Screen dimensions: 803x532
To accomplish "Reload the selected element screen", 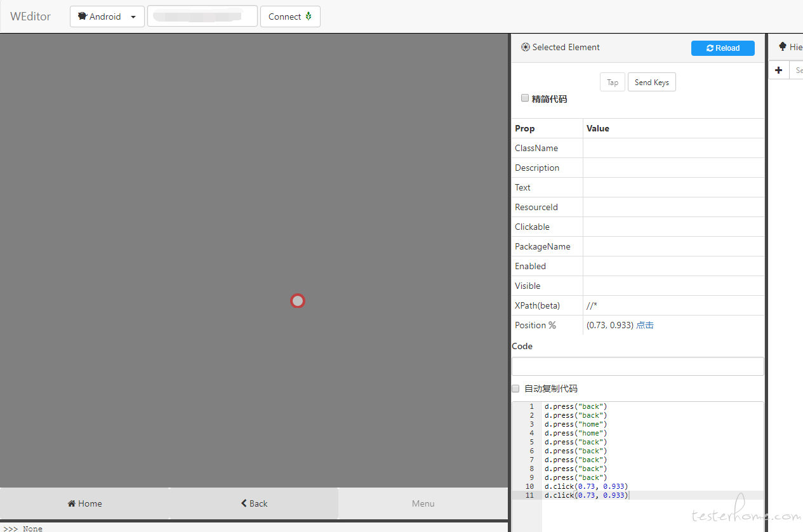I will pyautogui.click(x=723, y=48).
